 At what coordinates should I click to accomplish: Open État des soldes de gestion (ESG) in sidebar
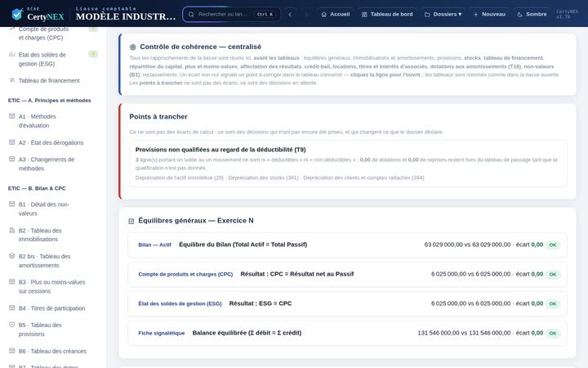(x=52, y=59)
